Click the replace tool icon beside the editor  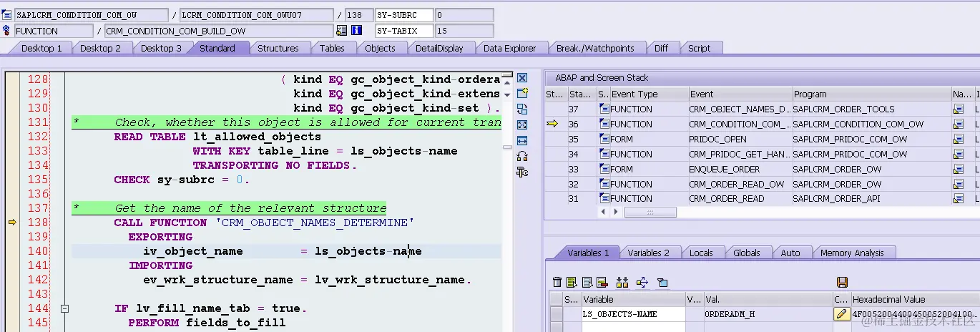[x=522, y=109]
